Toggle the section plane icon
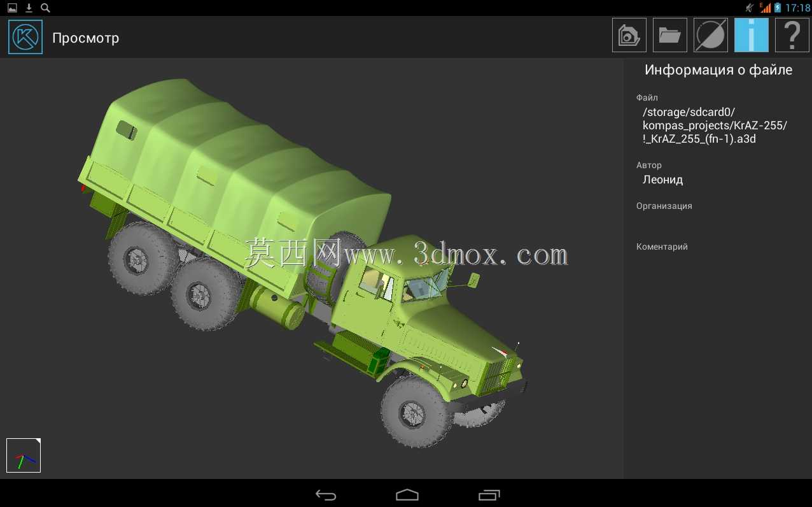Screen dimensions: 812x507 click(711, 35)
